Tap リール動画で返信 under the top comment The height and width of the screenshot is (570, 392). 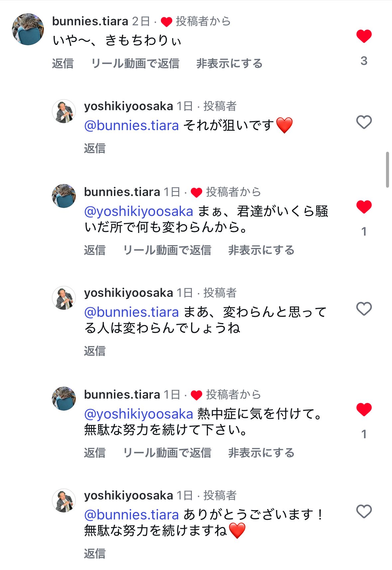coord(135,64)
